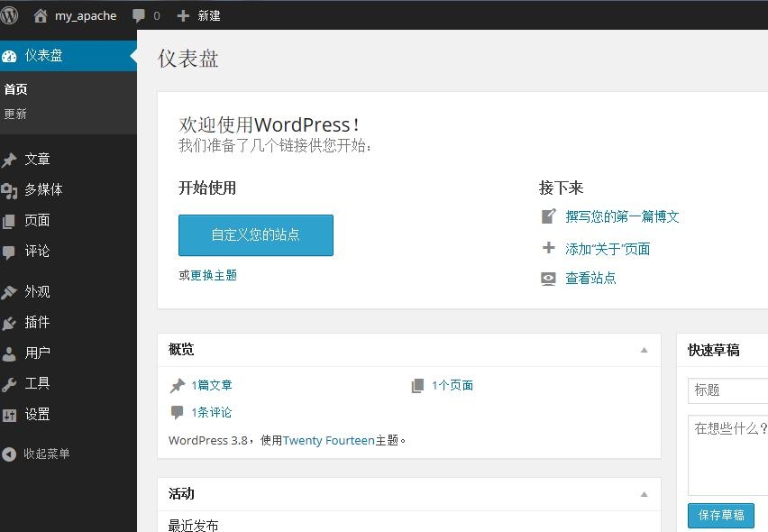Open the WordPress logo menu
This screenshot has height=532, width=768.
9,15
